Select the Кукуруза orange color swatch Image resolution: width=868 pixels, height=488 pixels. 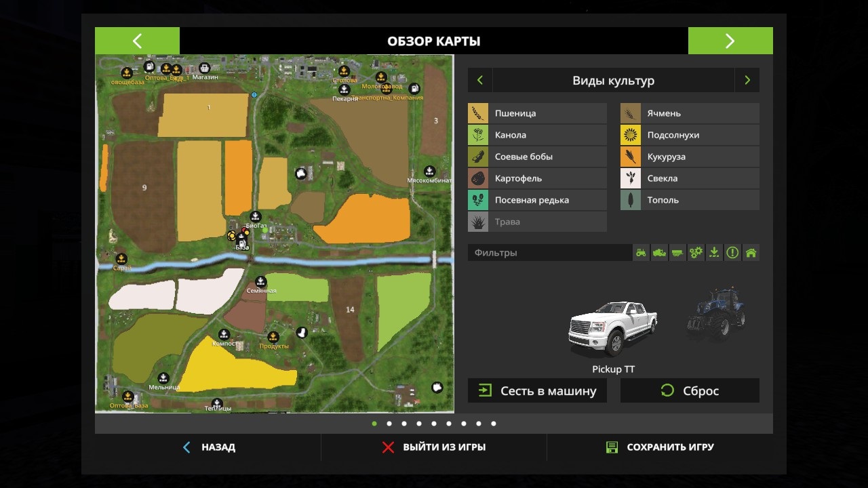[631, 157]
